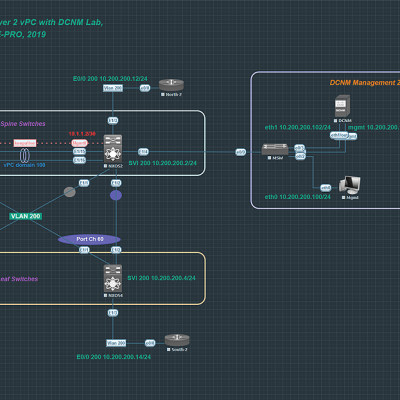
Task: Click eth1 10.200.200.102/24 text
Action: (x=298, y=127)
